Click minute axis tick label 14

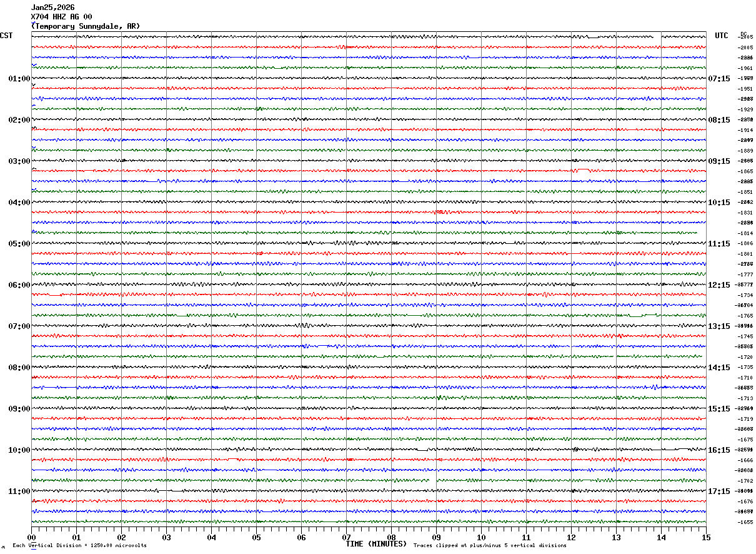pos(661,537)
